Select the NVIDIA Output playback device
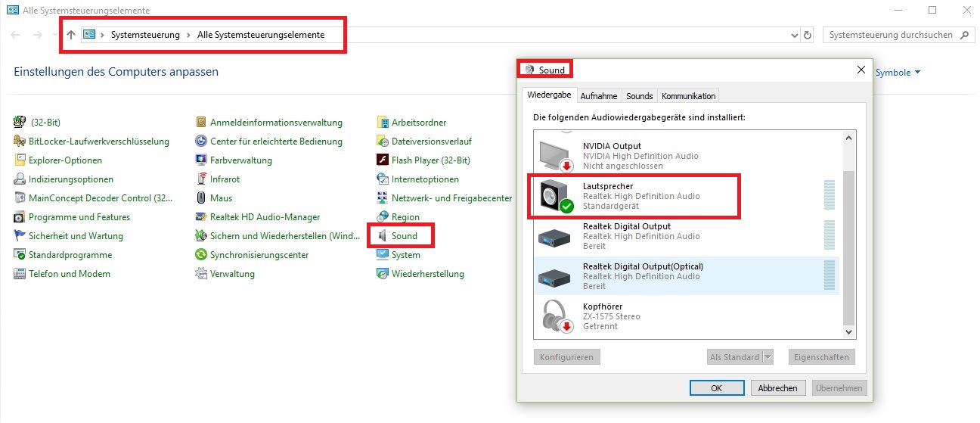The width and height of the screenshot is (980, 423). (x=687, y=156)
